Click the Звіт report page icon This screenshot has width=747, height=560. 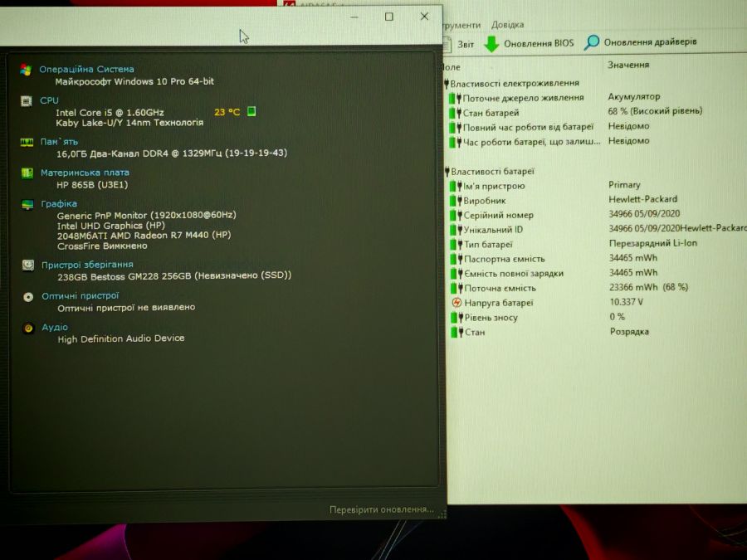click(x=447, y=45)
